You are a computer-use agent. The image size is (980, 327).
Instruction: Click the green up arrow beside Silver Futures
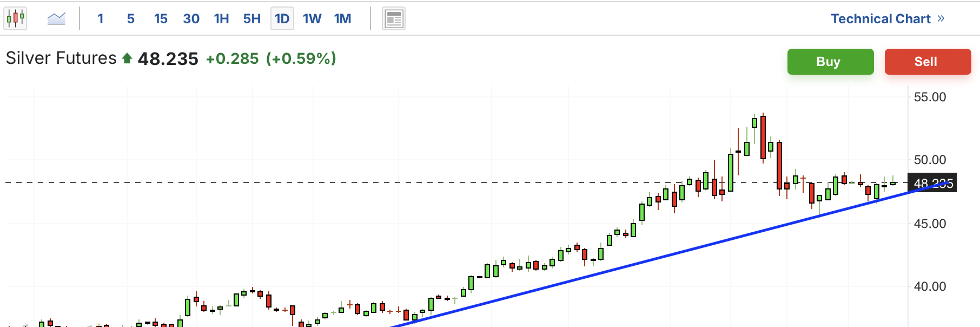pyautogui.click(x=127, y=58)
